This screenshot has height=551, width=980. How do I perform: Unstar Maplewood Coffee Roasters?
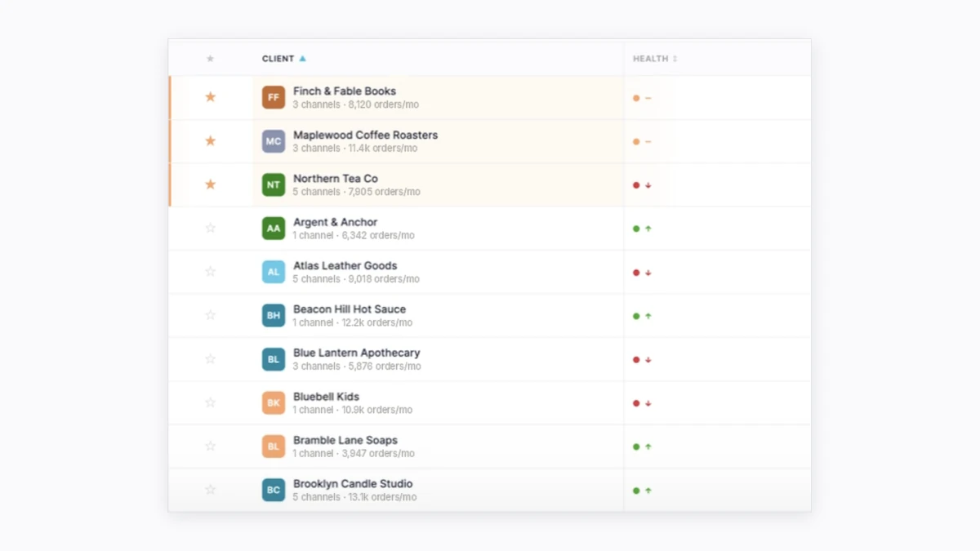[x=210, y=141]
